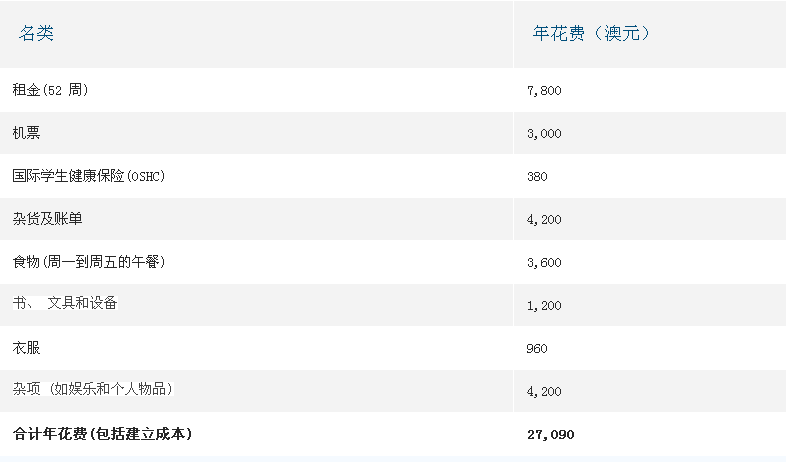This screenshot has height=462, width=786.
Task: Click the 3,000 airfare amount
Action: tap(544, 134)
